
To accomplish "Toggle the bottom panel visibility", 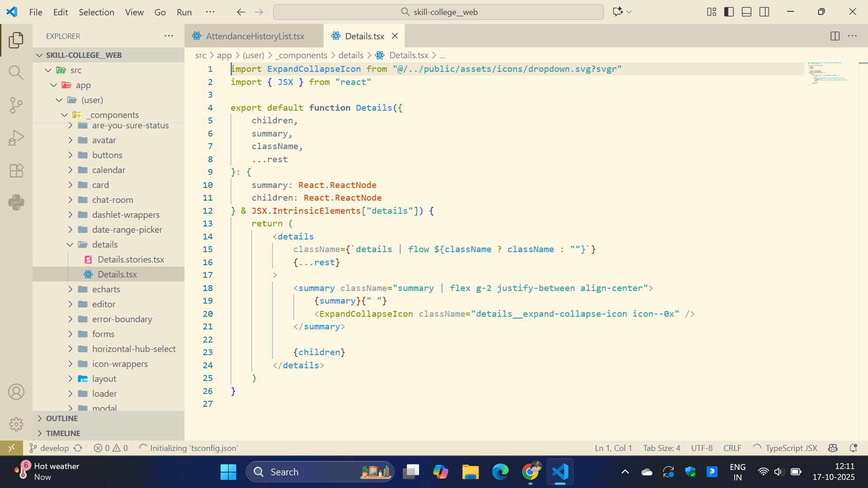I will coord(746,12).
